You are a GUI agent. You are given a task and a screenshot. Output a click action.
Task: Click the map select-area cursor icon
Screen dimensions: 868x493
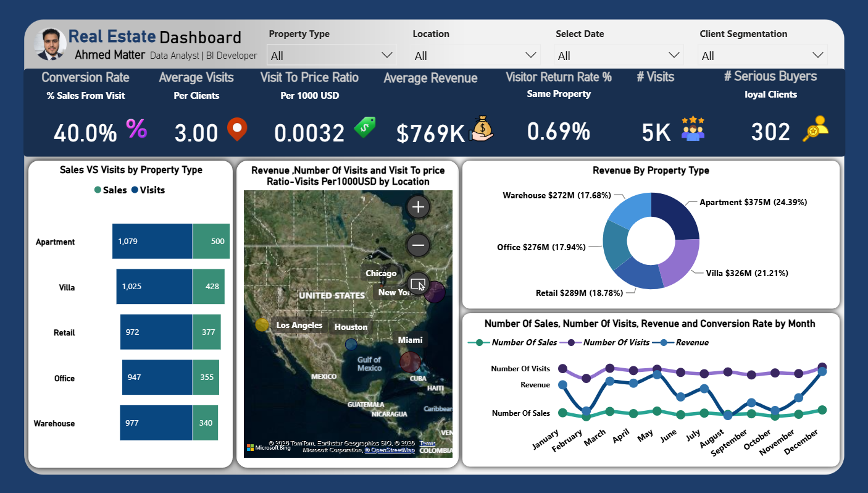tap(418, 284)
